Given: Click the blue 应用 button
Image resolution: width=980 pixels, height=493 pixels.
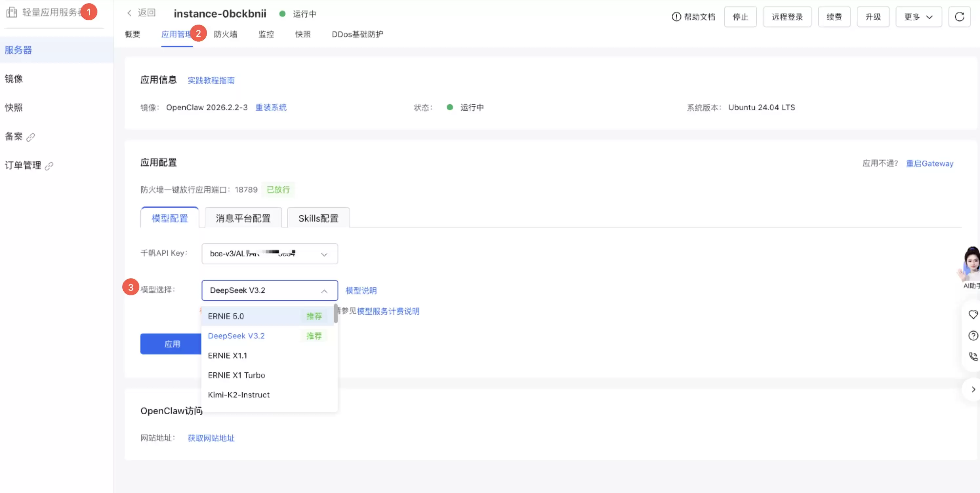Looking at the screenshot, I should [x=171, y=344].
